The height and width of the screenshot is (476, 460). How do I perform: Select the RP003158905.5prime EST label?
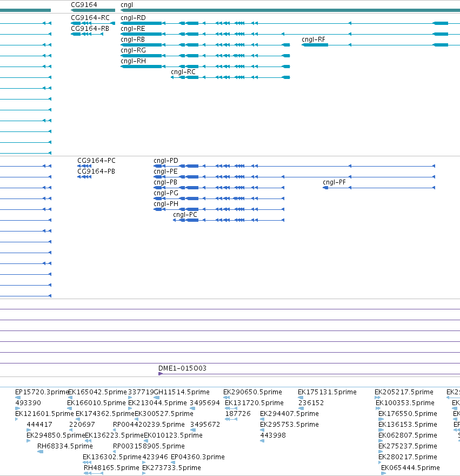pyautogui.click(x=149, y=446)
